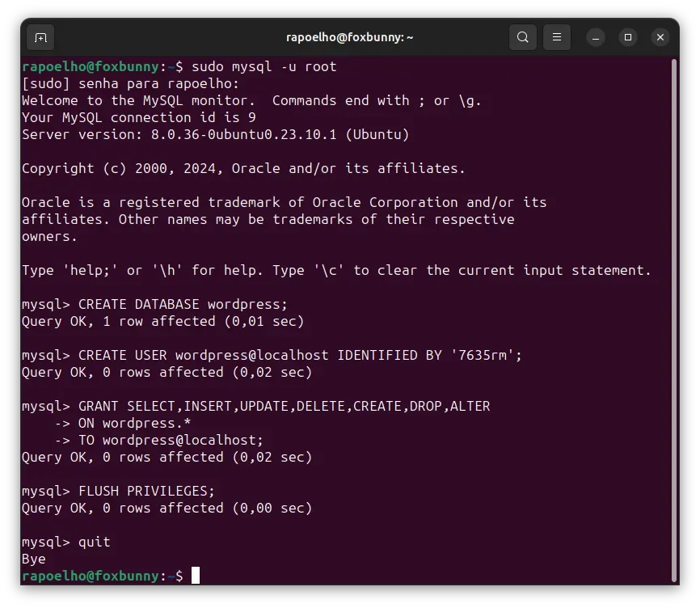Click the Server version 8.0.36 line
The height and width of the screenshot is (608, 700).
[x=215, y=134]
